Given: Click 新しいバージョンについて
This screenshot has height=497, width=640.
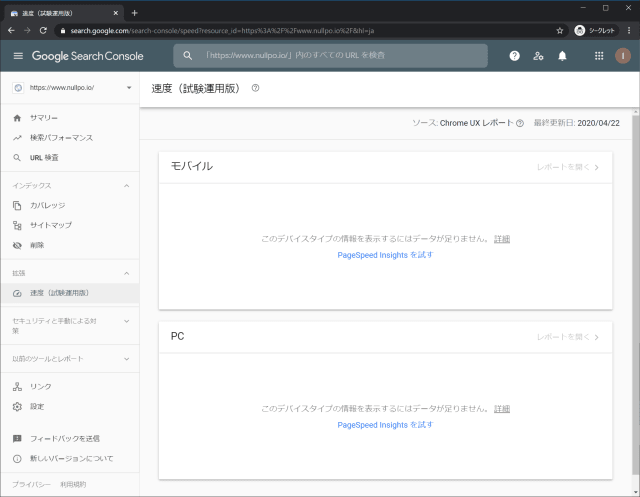Looking at the screenshot, I should (69, 459).
